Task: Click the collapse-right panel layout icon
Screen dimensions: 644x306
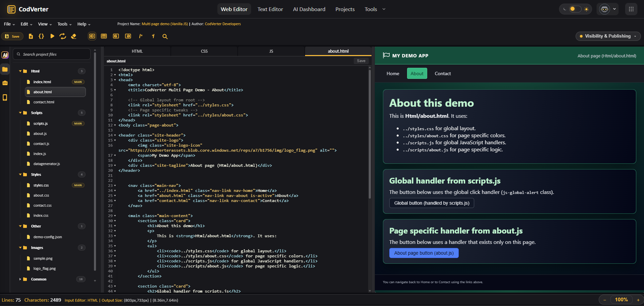Action: [x=128, y=36]
